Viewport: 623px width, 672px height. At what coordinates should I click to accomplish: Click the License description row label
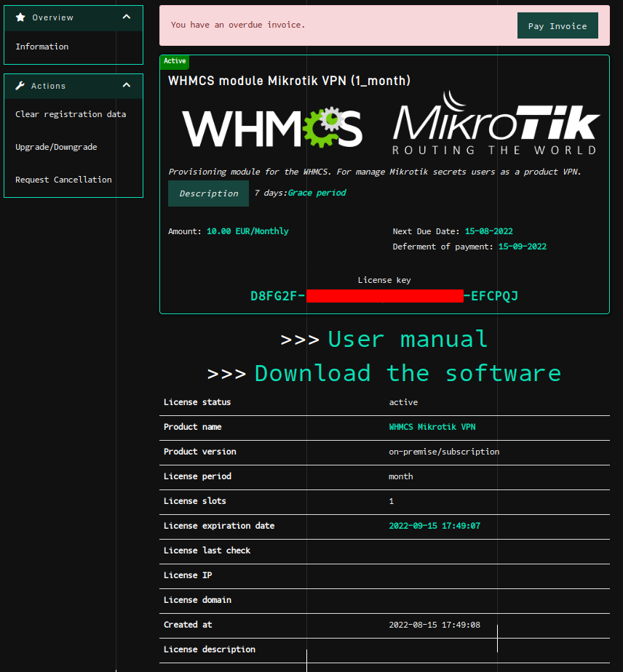tap(209, 649)
